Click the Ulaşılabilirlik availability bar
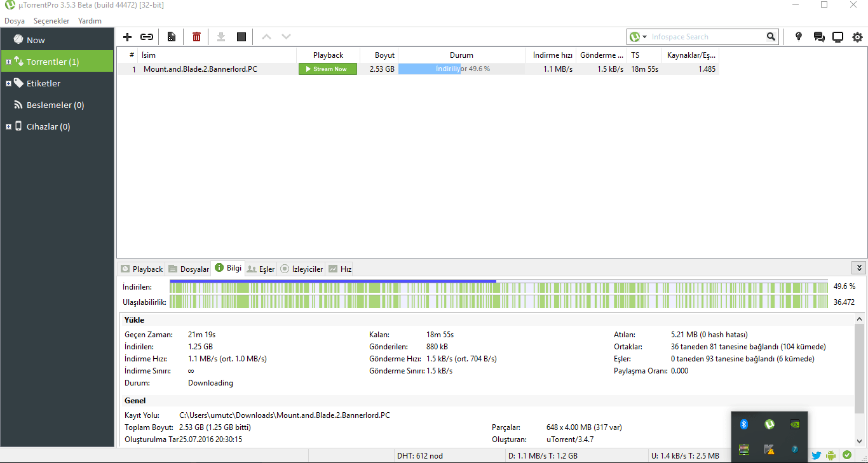This screenshot has height=463, width=868. click(x=499, y=302)
